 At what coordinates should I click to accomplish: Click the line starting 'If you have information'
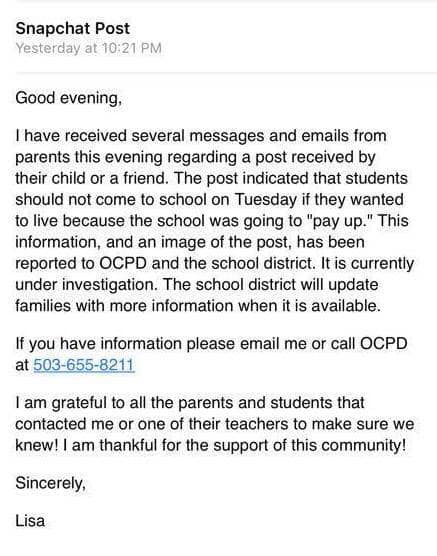[211, 344]
